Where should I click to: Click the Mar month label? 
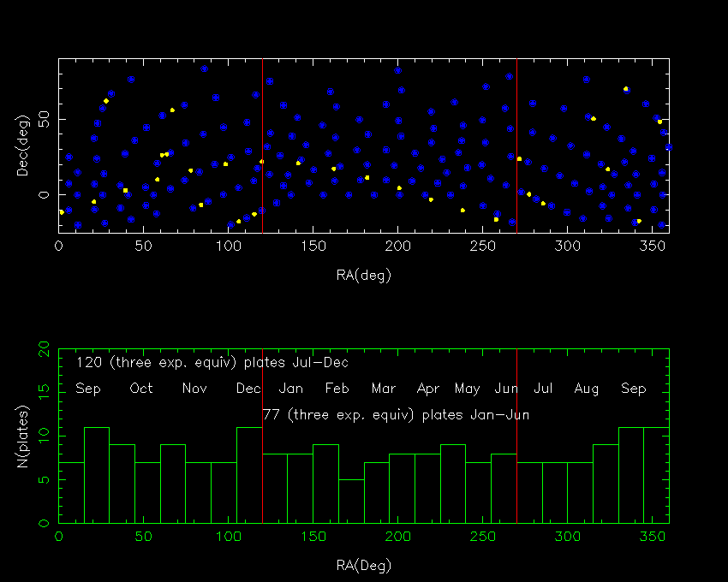(384, 388)
